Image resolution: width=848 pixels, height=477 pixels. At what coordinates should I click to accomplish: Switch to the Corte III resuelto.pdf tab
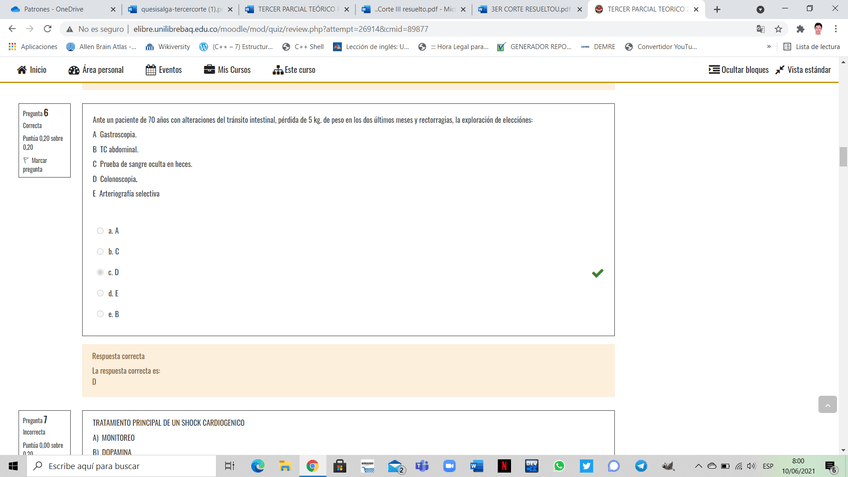coord(413,9)
